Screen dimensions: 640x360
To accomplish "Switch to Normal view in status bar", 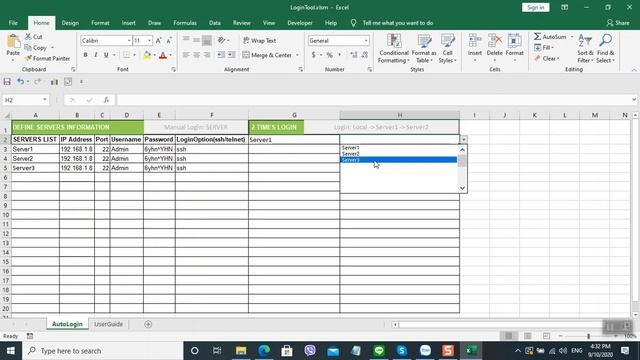I will (509, 336).
